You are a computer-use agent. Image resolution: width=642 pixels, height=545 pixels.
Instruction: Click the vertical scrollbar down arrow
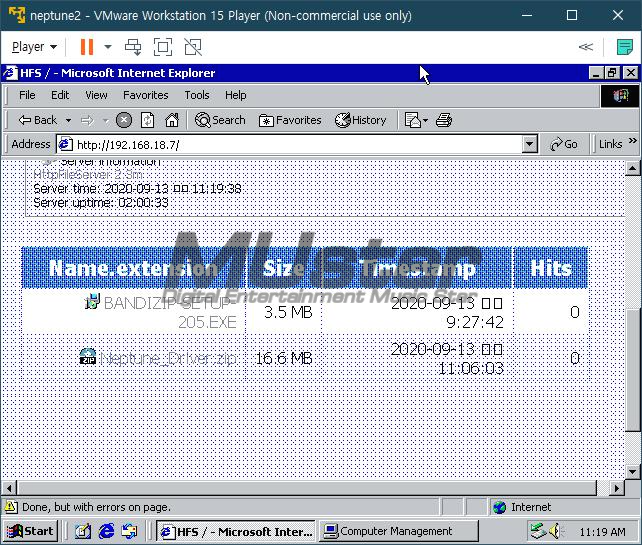(x=633, y=472)
